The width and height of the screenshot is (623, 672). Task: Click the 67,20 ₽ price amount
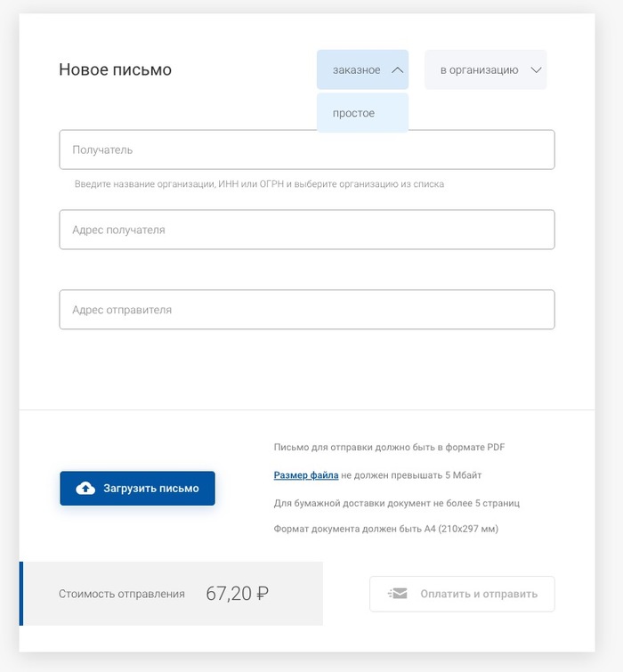(236, 594)
